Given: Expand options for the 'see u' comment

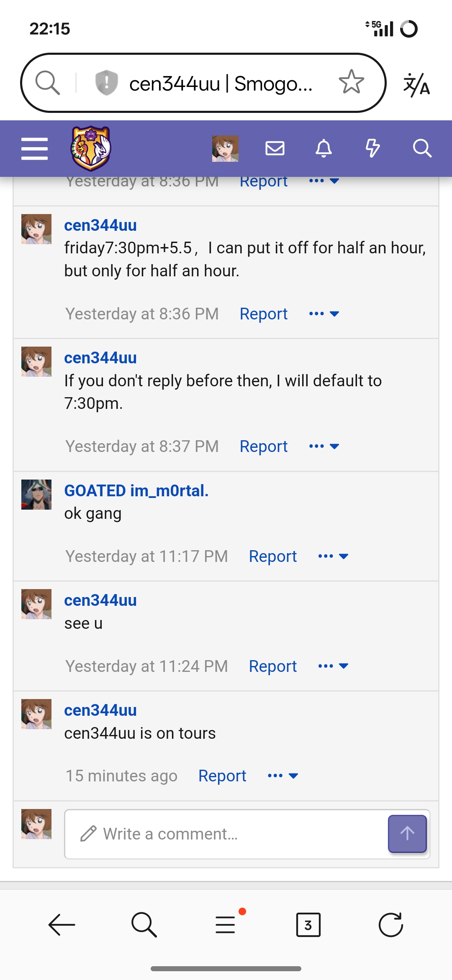Looking at the screenshot, I should click(x=333, y=666).
